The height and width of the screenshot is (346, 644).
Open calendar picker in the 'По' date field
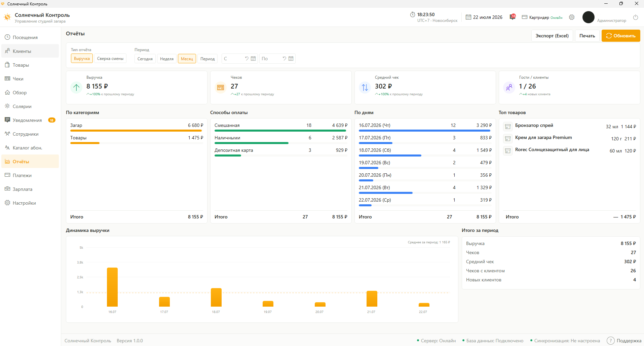tap(291, 59)
